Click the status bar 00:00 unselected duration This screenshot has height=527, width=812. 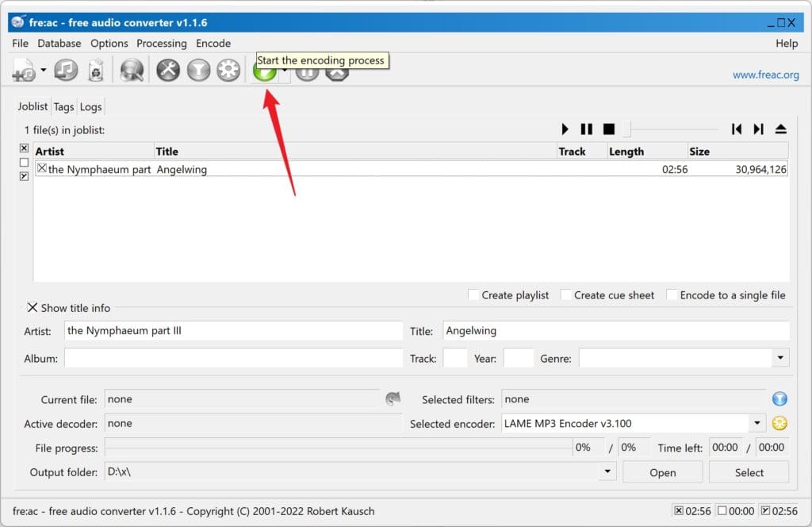736,511
